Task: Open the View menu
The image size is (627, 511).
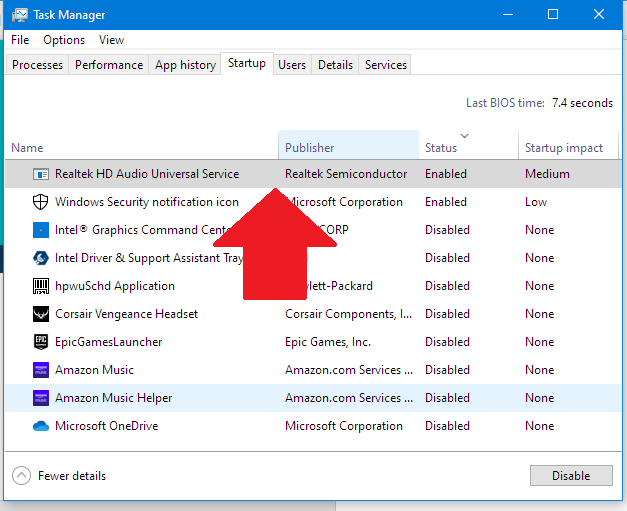Action: point(112,40)
